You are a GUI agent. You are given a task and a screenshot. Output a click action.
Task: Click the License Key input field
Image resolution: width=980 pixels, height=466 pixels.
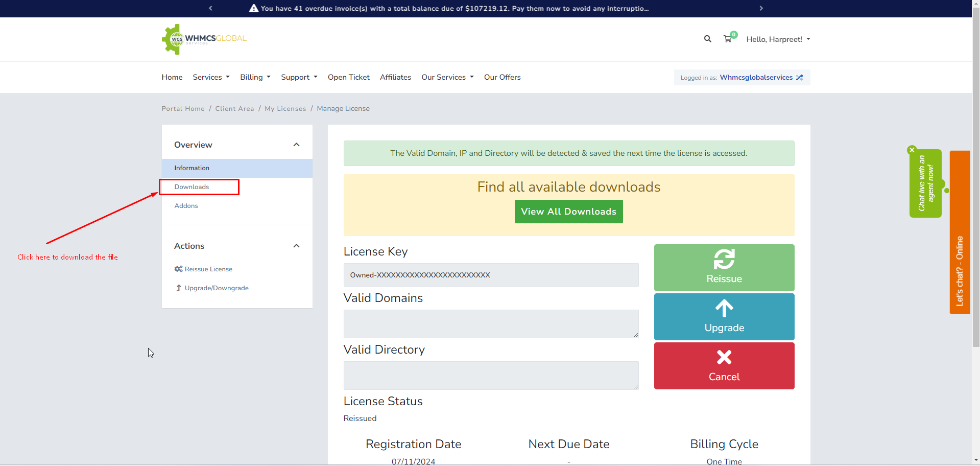490,275
